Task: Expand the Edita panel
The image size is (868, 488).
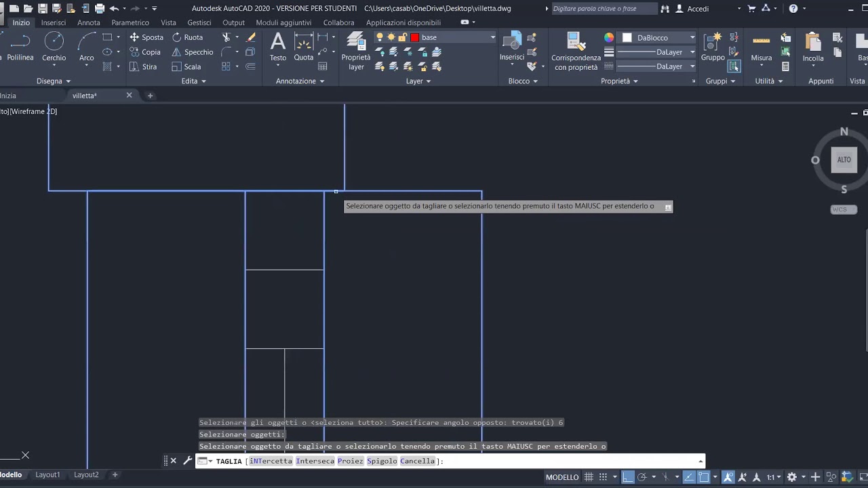Action: click(x=193, y=81)
